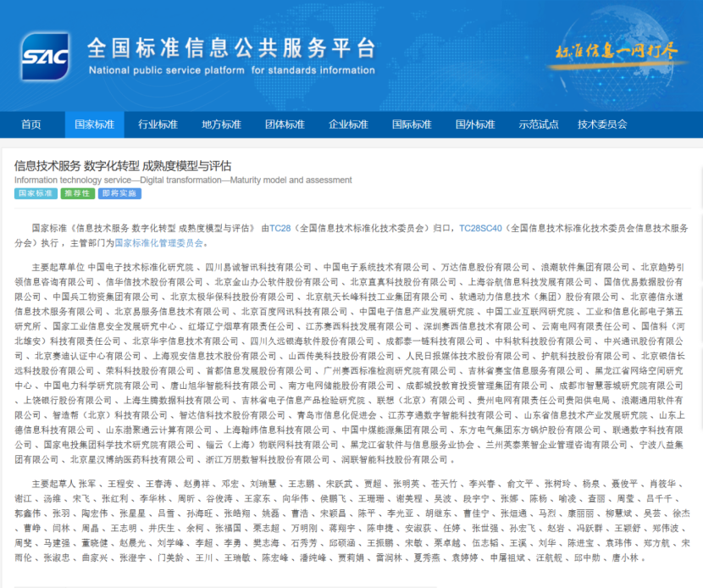Click the text 南方电网储能股份有限公司

341,386
